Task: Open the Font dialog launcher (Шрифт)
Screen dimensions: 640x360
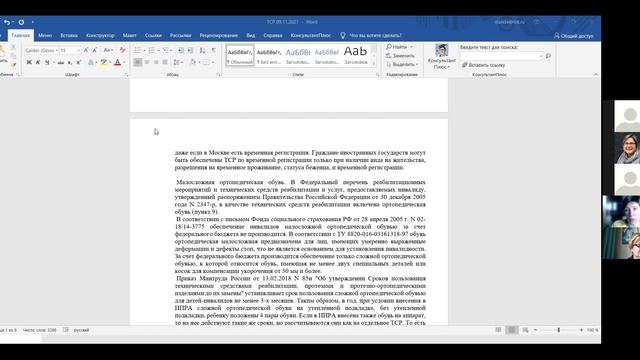Action: pyautogui.click(x=127, y=75)
